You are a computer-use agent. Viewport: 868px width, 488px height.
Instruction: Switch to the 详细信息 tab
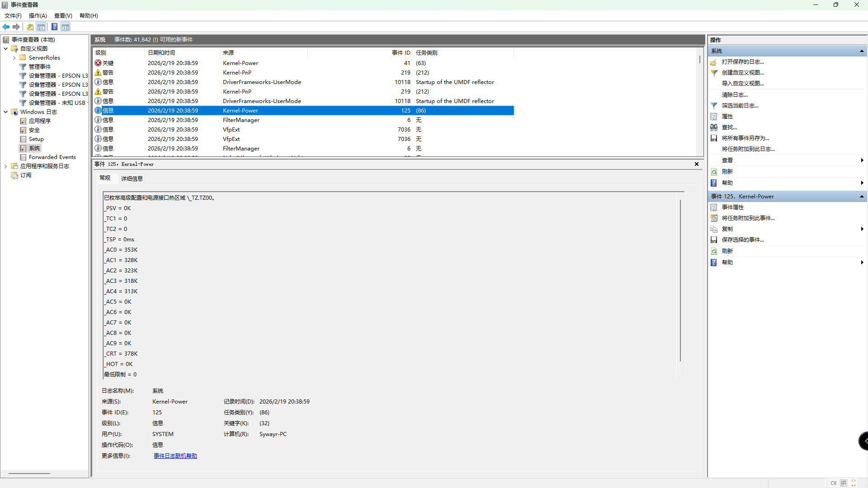[x=132, y=179]
